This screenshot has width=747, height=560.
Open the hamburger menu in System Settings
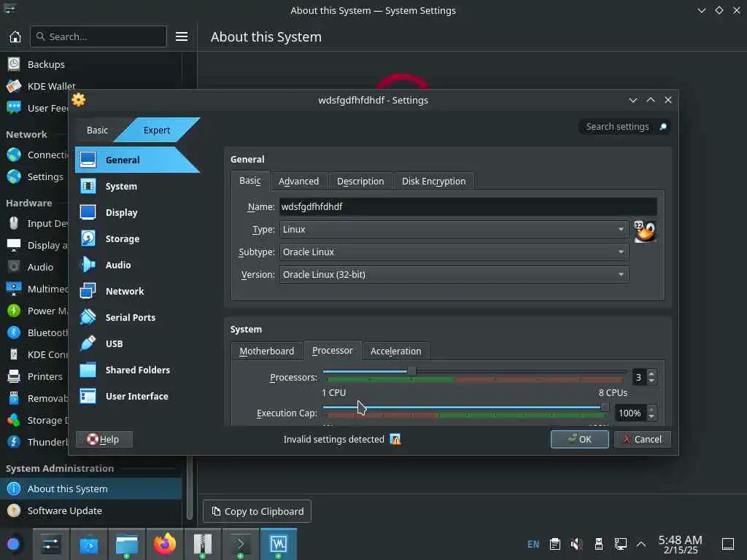(182, 36)
